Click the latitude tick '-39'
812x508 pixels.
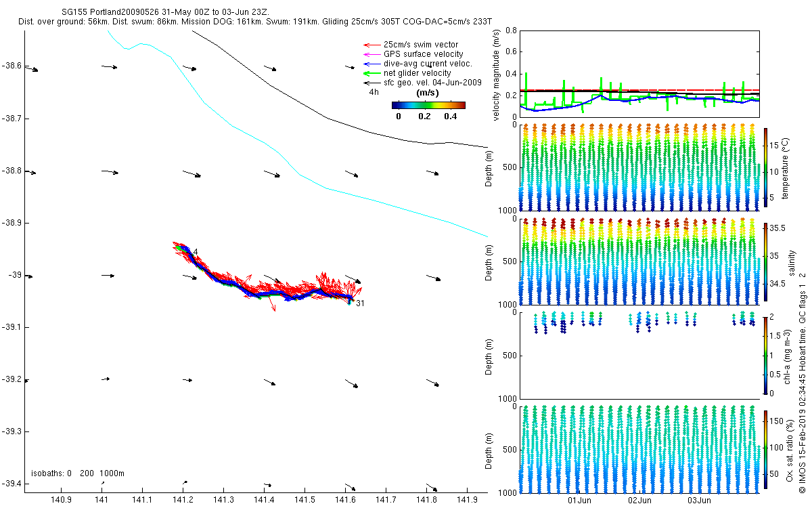coord(15,275)
